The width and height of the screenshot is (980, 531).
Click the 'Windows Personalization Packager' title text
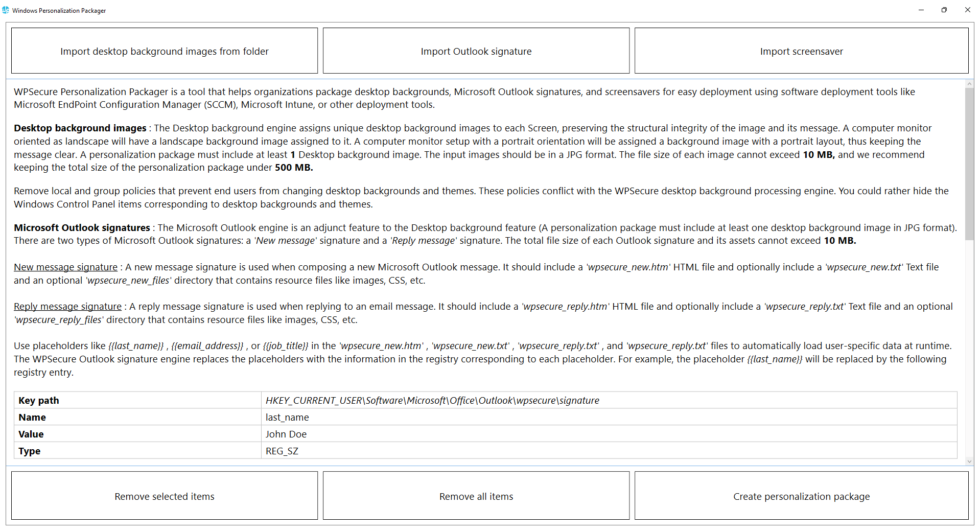coord(59,10)
